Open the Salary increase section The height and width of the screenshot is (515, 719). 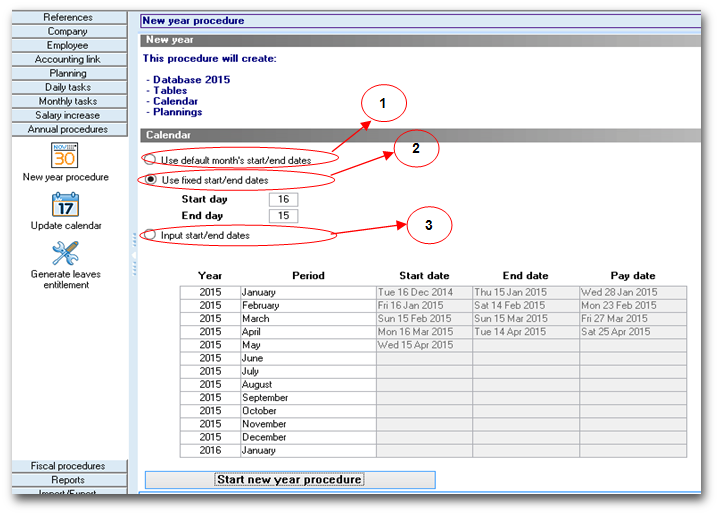68,115
